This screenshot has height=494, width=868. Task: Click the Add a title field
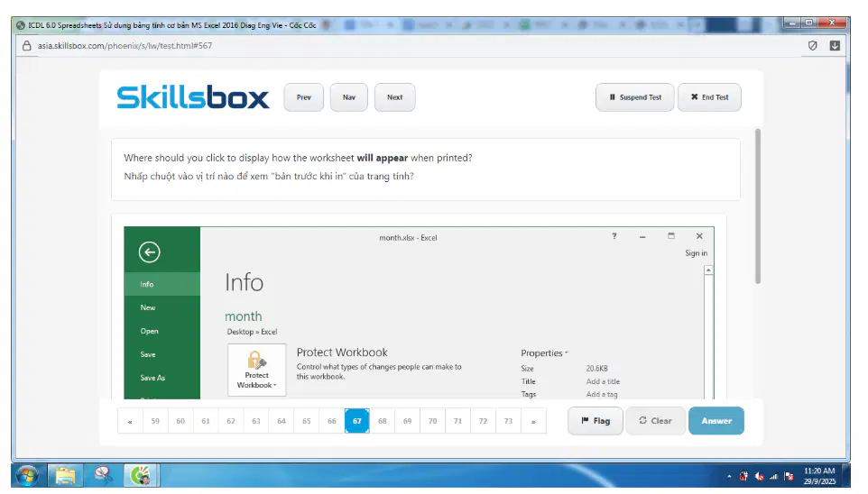[x=603, y=381]
